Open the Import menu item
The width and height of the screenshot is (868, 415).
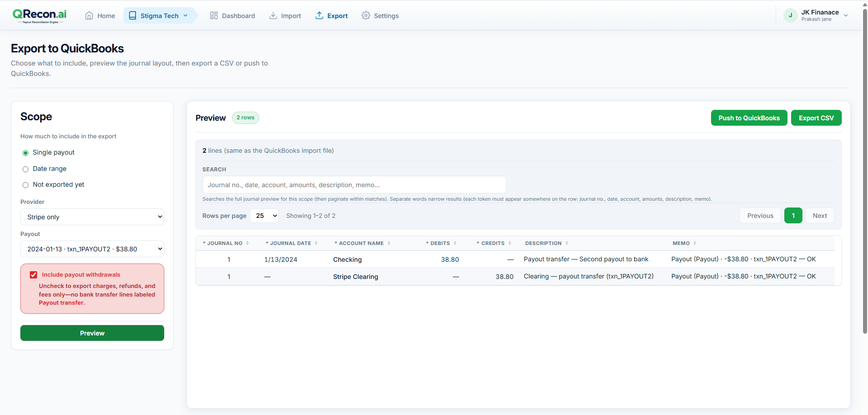[285, 16]
